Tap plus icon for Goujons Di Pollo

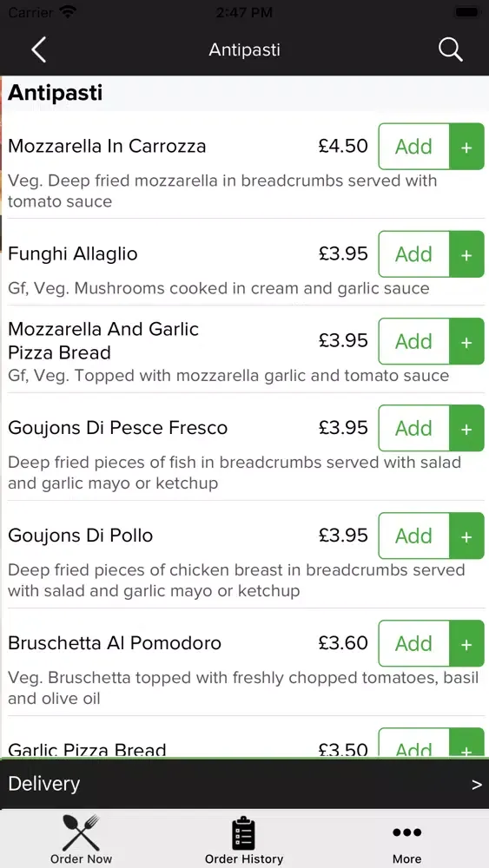click(466, 536)
